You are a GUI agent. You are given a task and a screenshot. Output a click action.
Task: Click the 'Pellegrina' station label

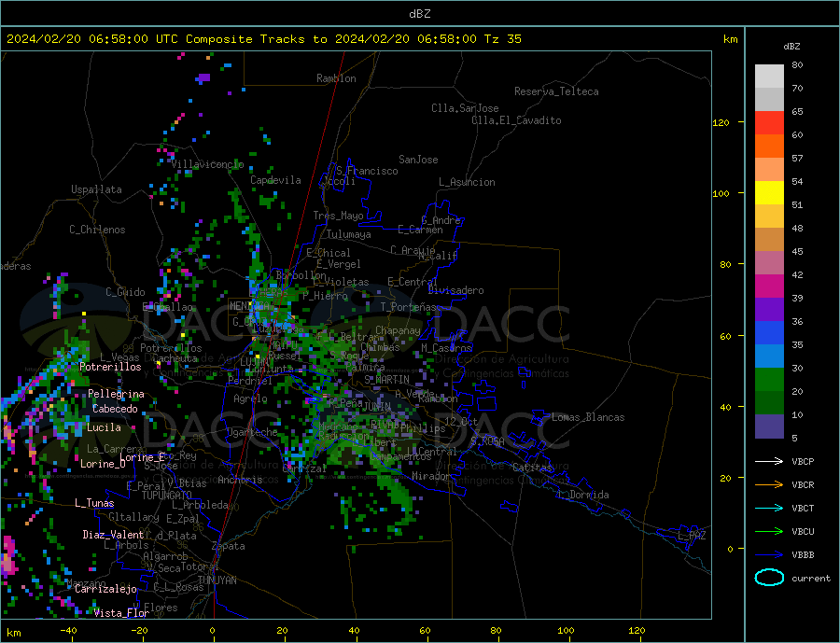pos(116,394)
